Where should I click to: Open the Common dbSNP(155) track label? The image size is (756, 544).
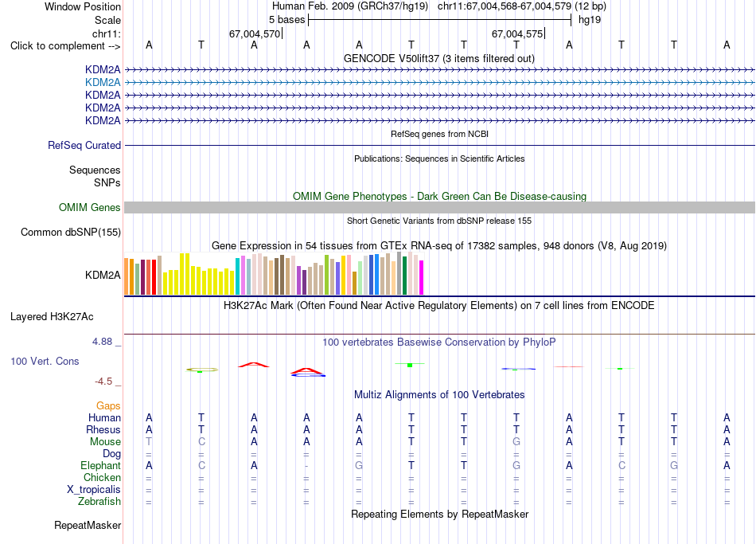(70, 233)
